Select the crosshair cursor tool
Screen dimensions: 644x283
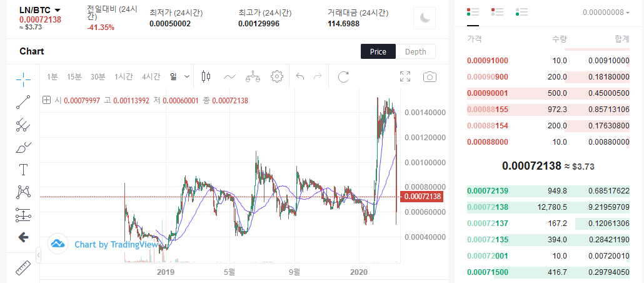pyautogui.click(x=23, y=80)
